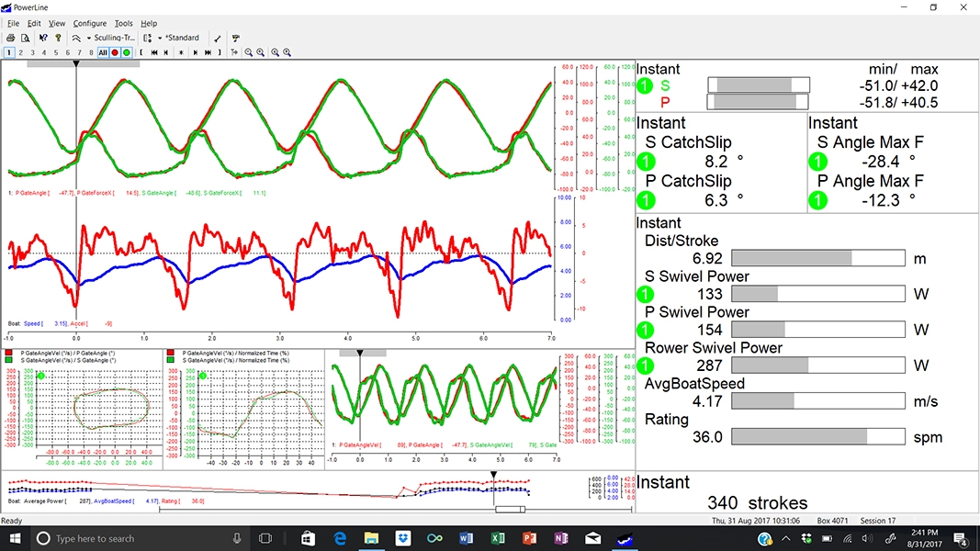The height and width of the screenshot is (551, 980).
Task: Select seat 8 toggle button
Action: (x=91, y=52)
